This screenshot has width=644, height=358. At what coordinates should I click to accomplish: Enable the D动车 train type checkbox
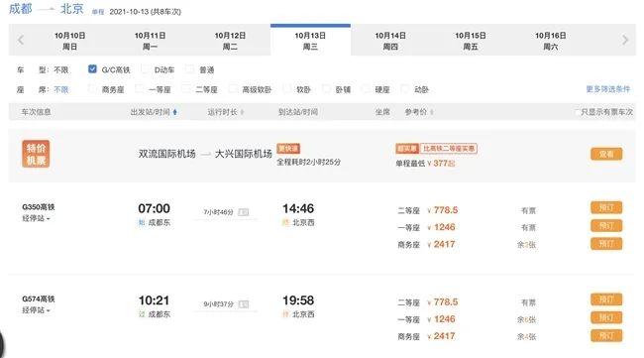(x=145, y=69)
